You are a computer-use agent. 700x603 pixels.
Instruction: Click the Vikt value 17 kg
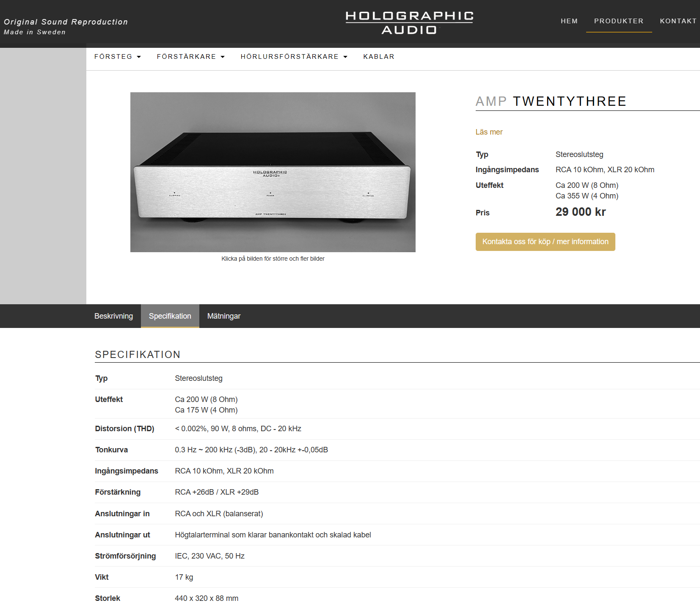pyautogui.click(x=184, y=577)
